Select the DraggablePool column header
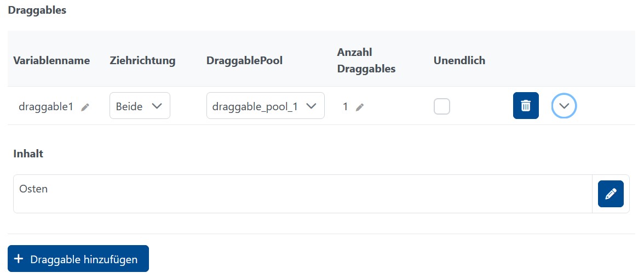644x278 pixels. (x=244, y=60)
